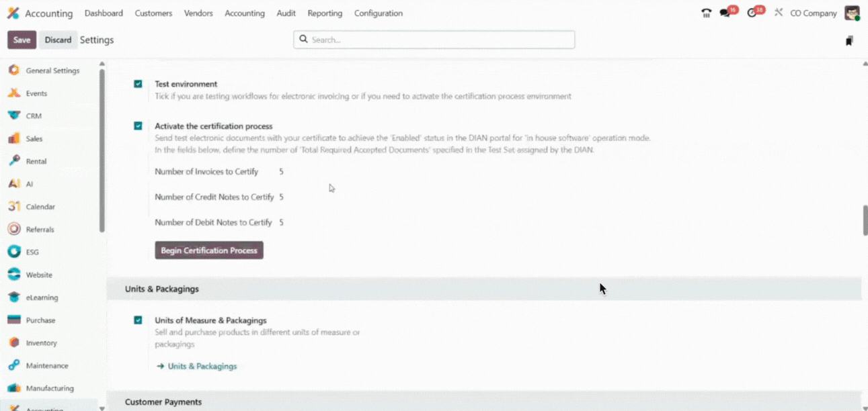Open Inventory settings in sidebar
Screen dimensions: 868x411
tap(41, 343)
